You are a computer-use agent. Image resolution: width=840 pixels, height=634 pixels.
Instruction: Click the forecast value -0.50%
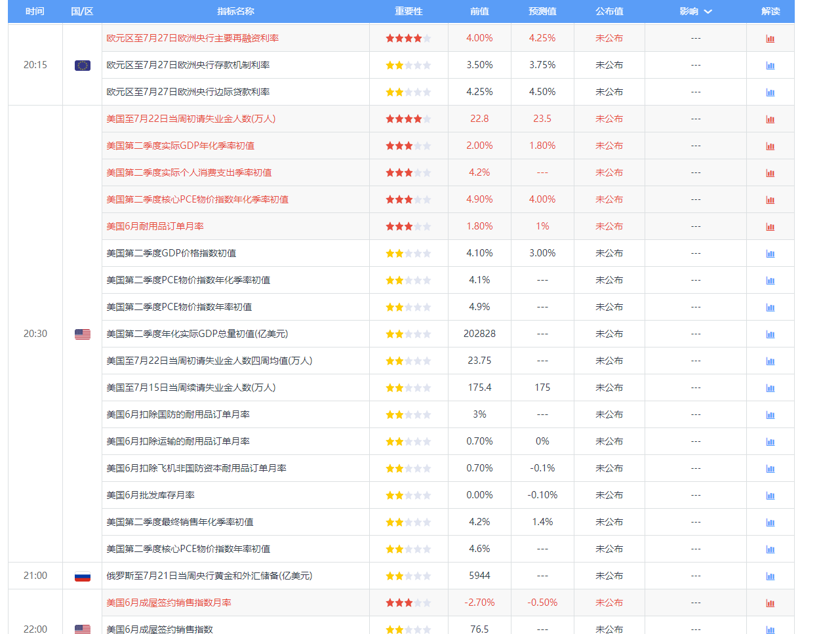[x=542, y=603]
